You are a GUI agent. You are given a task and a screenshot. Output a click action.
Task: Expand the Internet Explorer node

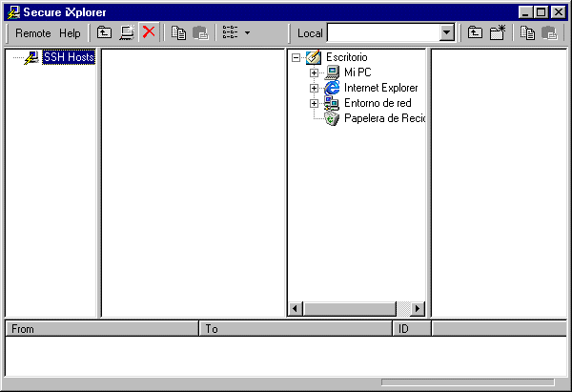[x=314, y=89]
